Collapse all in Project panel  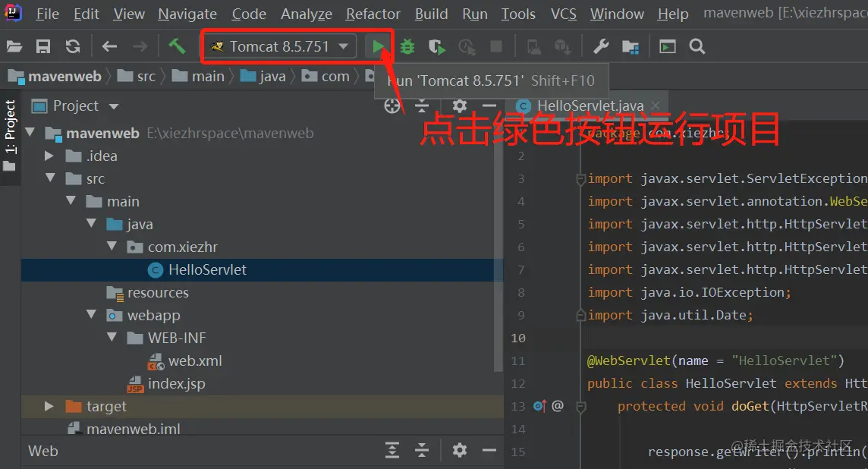pyautogui.click(x=422, y=105)
